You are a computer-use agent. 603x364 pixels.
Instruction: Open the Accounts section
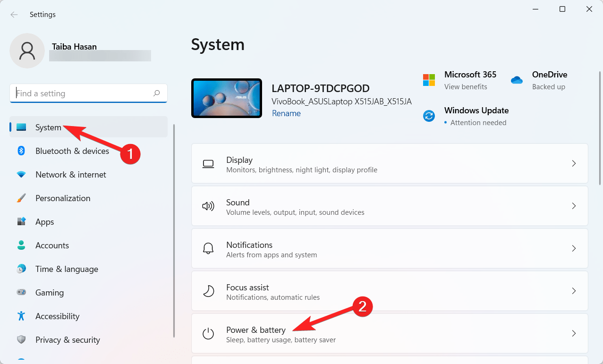[x=89, y=245]
